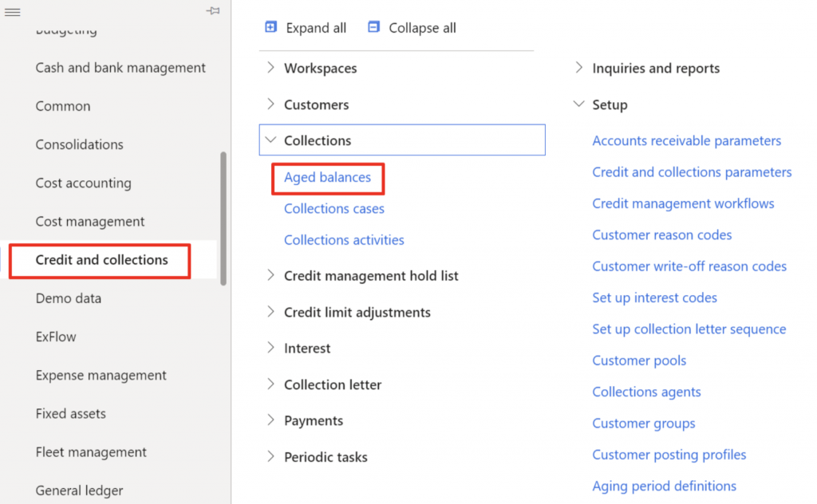Screen dimensions: 817x504
Task: Expand the Collection letter node
Action: coord(271,384)
